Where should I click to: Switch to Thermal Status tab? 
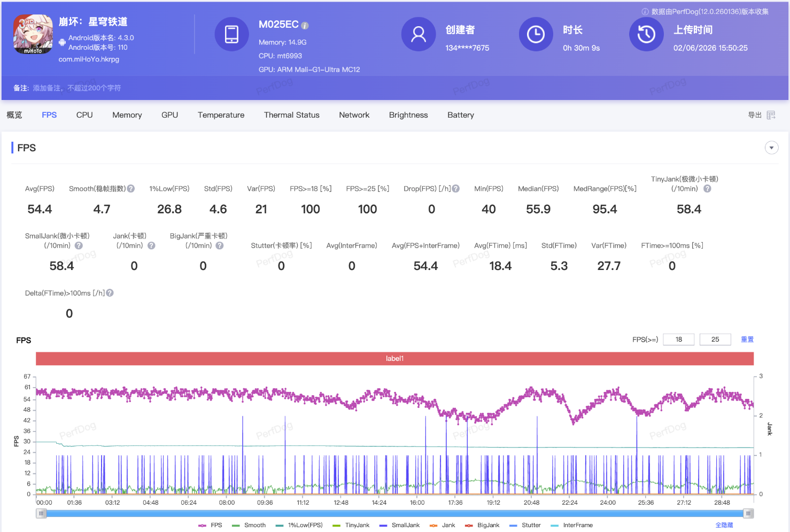(292, 115)
